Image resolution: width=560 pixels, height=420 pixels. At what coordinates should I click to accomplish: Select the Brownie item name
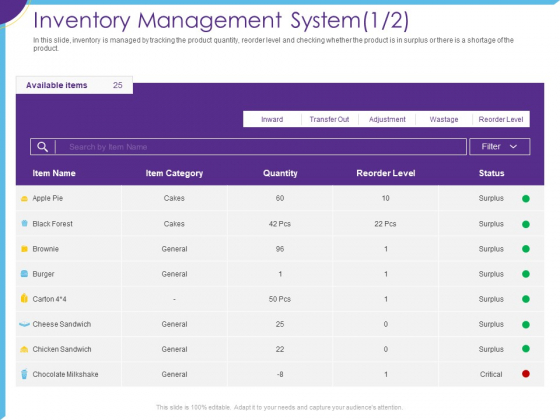click(45, 249)
